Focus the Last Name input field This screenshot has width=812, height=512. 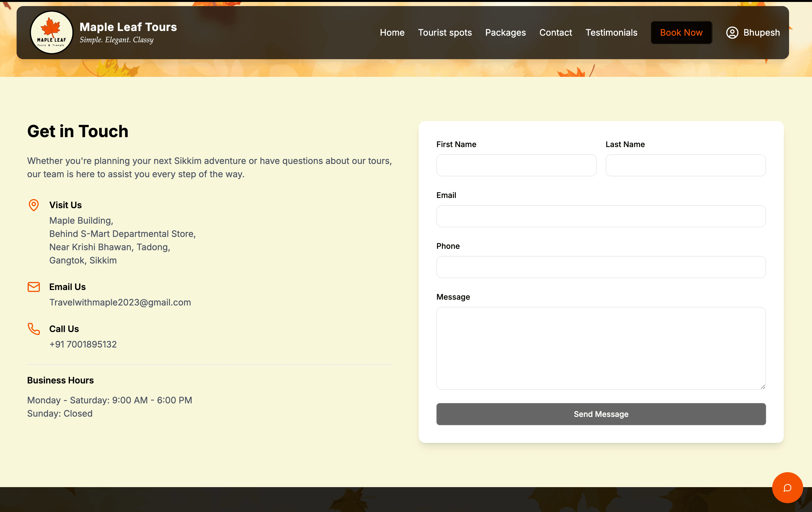(x=686, y=165)
